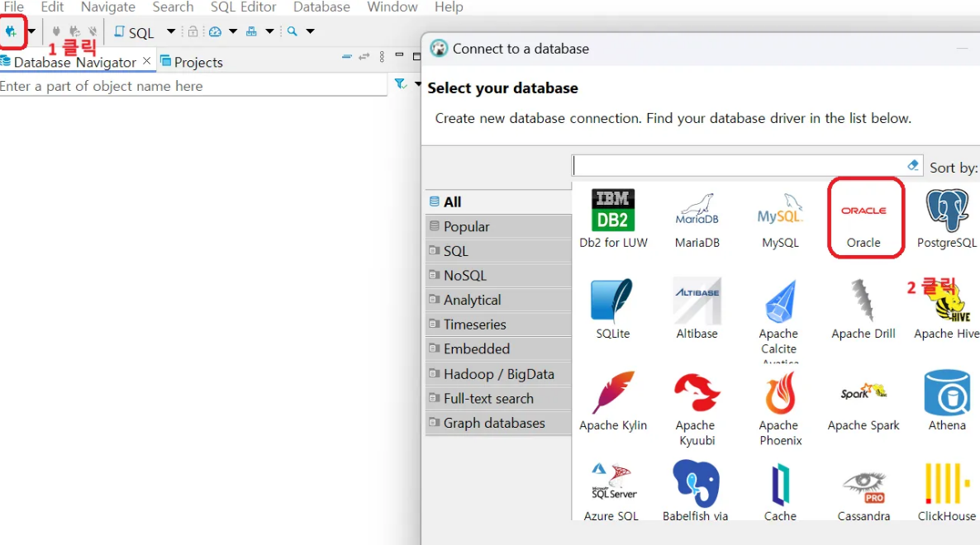980x545 pixels.
Task: Open the Window menu
Action: pyautogui.click(x=392, y=7)
